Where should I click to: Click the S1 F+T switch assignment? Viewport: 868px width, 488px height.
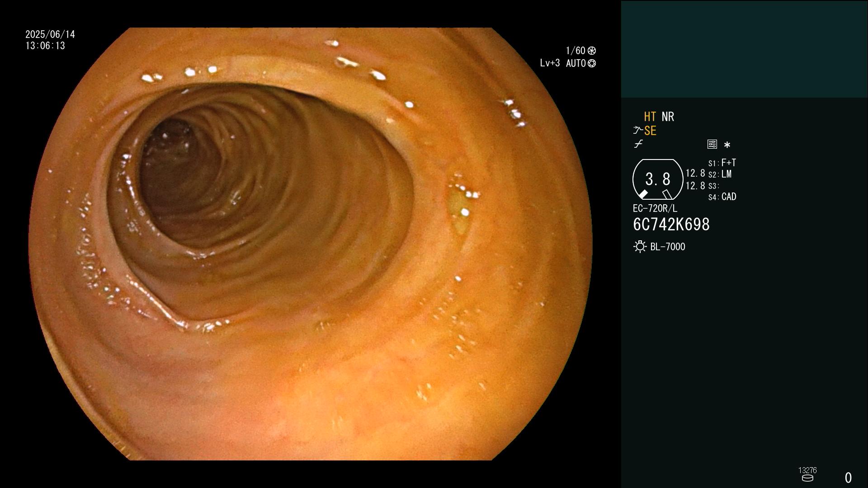[x=722, y=163]
